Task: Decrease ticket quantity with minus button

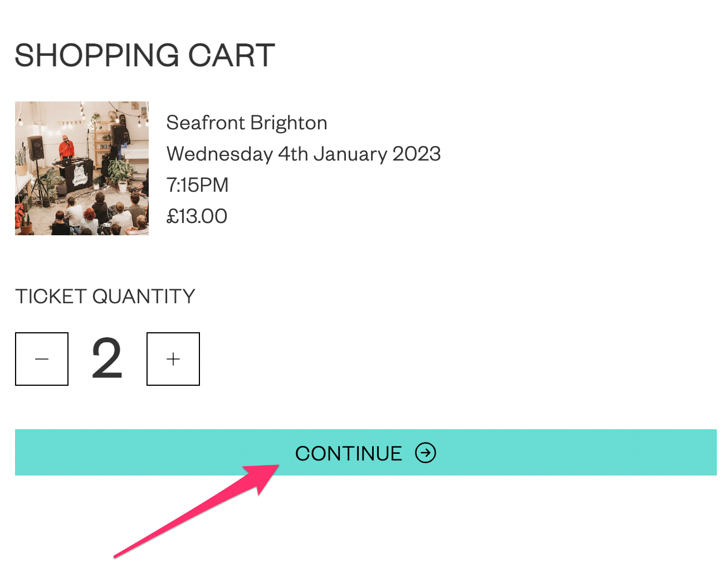Action: click(42, 359)
